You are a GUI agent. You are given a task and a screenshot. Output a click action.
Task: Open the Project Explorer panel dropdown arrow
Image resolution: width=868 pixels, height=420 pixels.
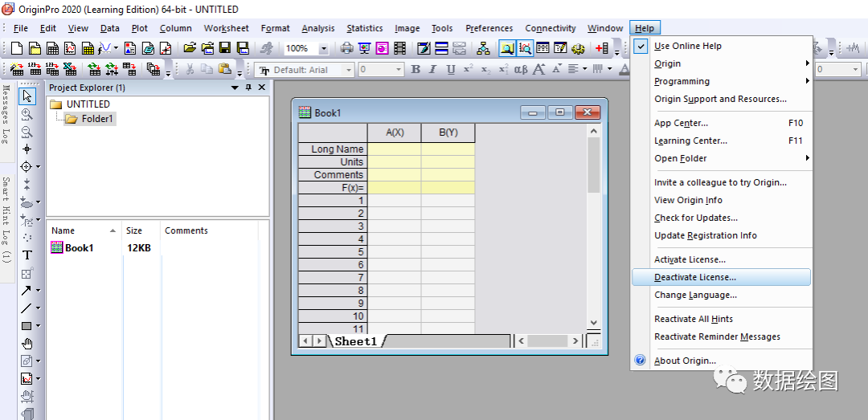(x=235, y=88)
